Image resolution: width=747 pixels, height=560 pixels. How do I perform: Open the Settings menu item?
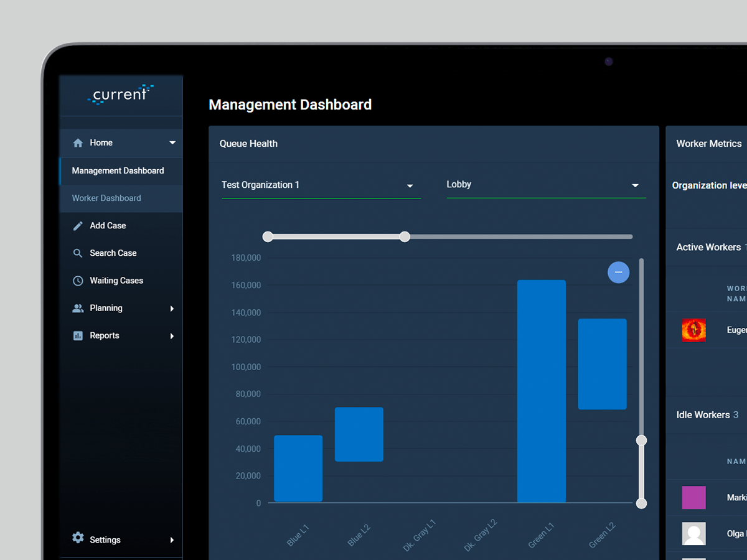pos(121,539)
